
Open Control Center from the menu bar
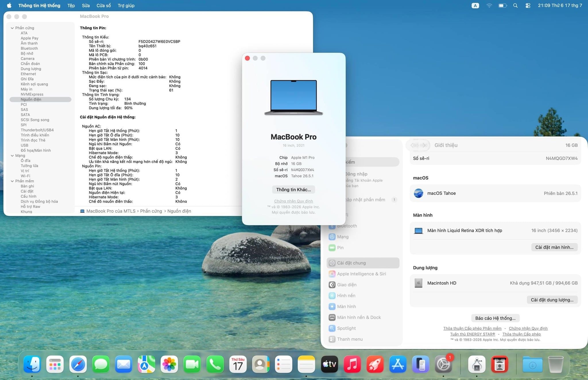tap(528, 5)
